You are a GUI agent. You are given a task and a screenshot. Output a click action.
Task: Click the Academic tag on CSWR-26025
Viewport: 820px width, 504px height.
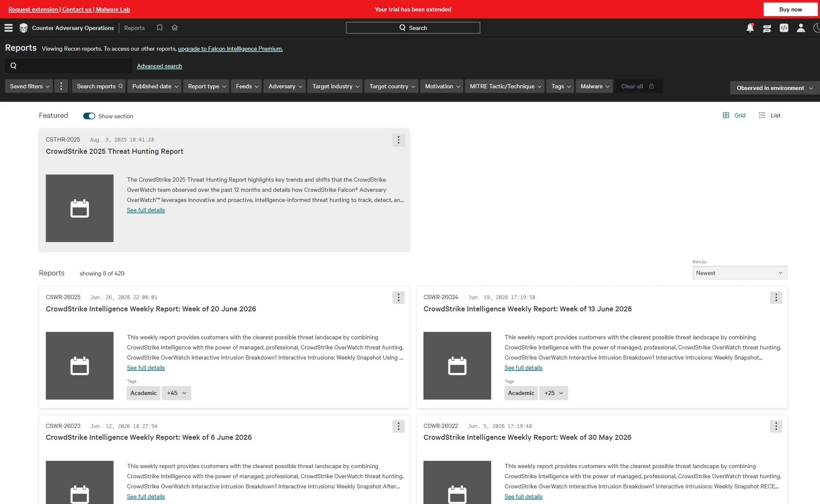[143, 393]
